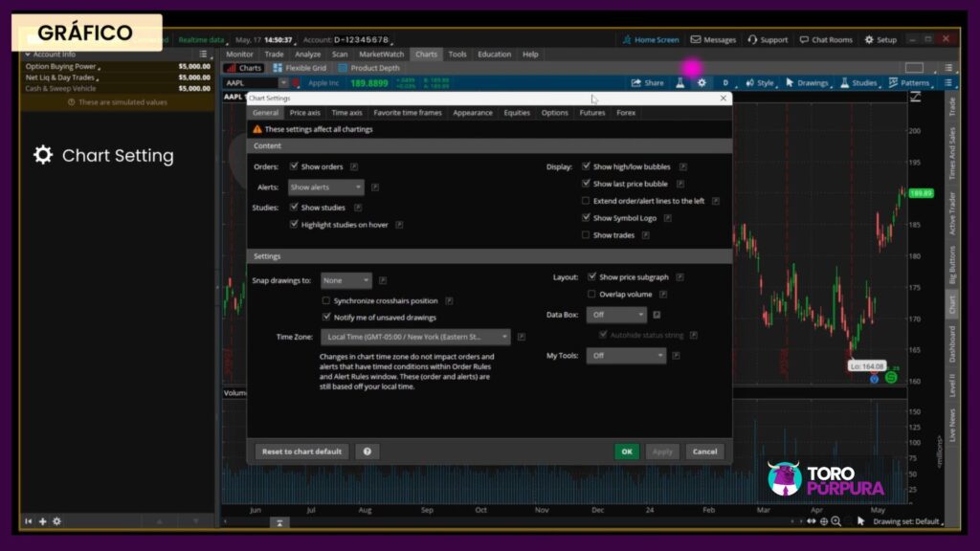The height and width of the screenshot is (551, 980).
Task: Open the Chart side tab on right edge
Action: (952, 304)
